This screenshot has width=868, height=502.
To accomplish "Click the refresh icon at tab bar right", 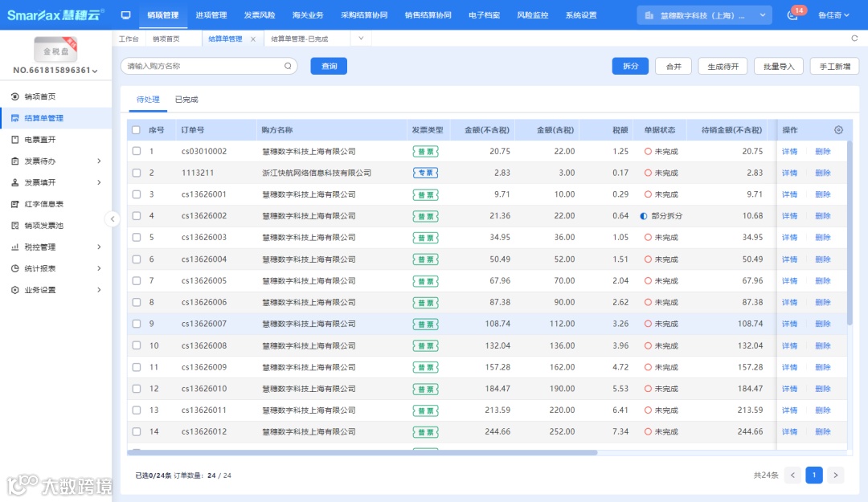I will coord(854,39).
